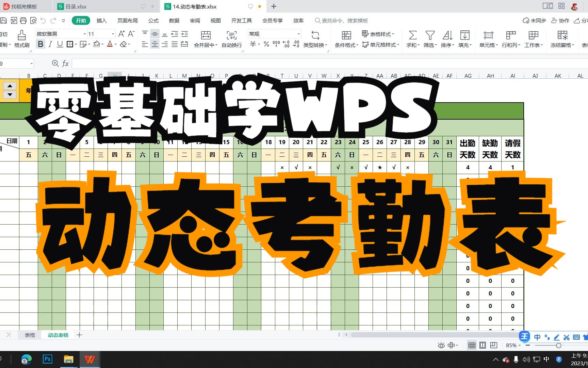This screenshot has width=588, height=368.
Task: Select the Format Painter (格式刷) tool
Action: coord(22,39)
